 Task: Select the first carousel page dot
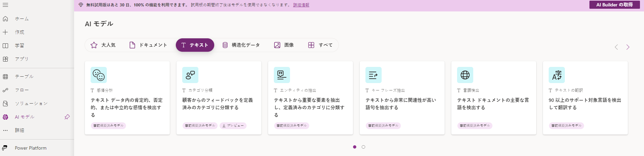pyautogui.click(x=355, y=147)
